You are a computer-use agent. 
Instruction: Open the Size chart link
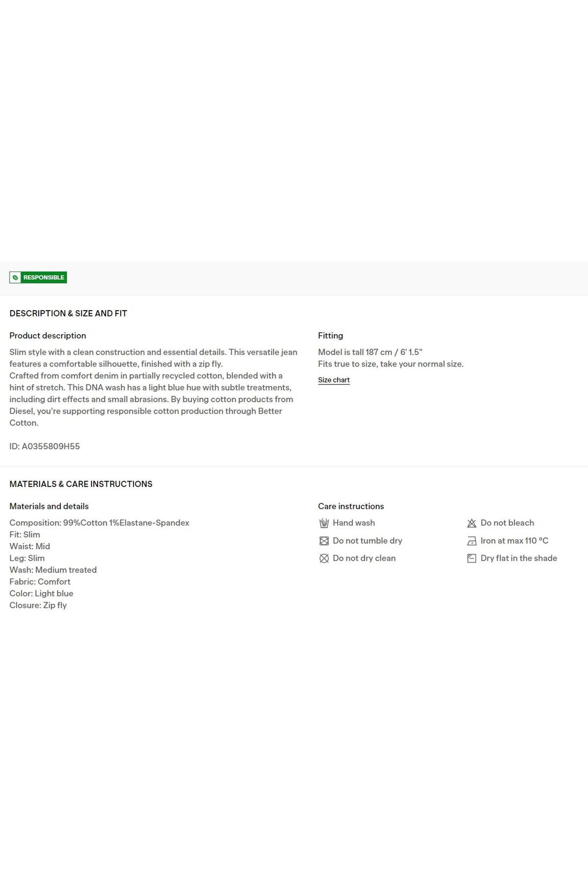click(x=334, y=380)
